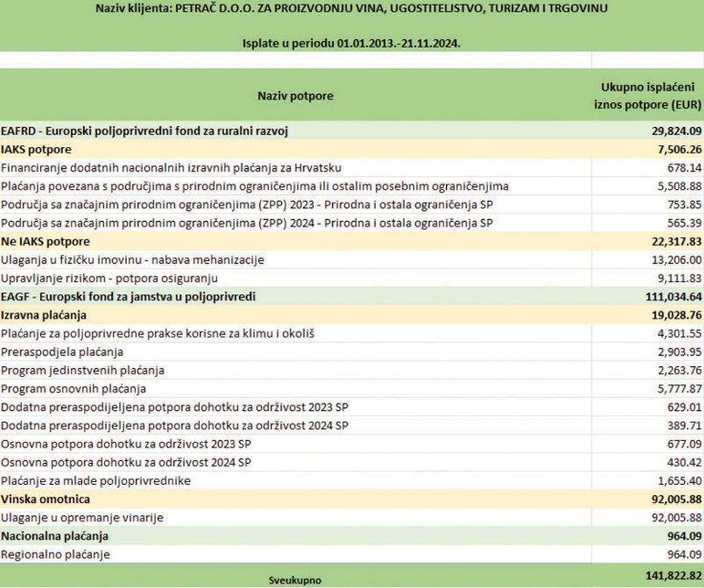Select the EAGF total 111,034.64

(x=674, y=297)
